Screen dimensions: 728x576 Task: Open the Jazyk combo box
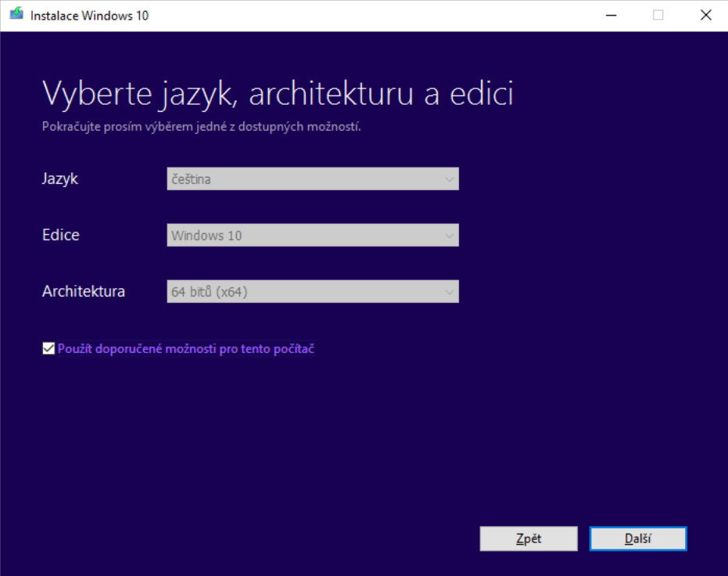coord(313,178)
